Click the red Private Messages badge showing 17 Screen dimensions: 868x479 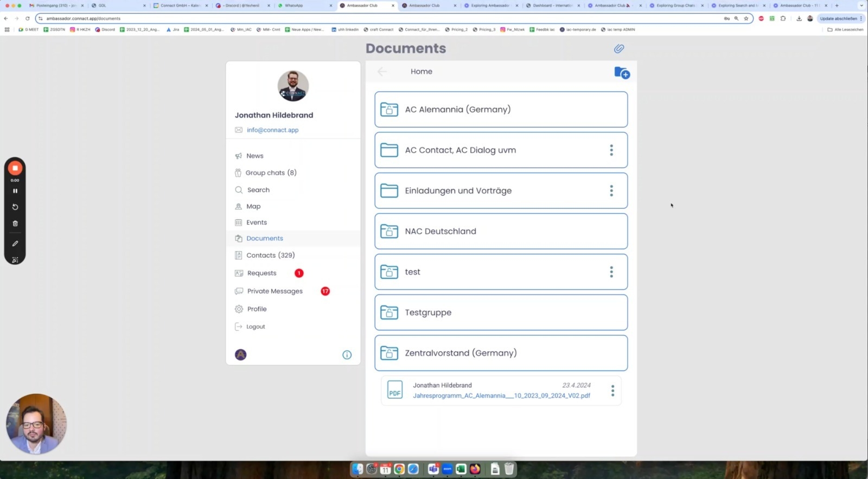(x=325, y=291)
